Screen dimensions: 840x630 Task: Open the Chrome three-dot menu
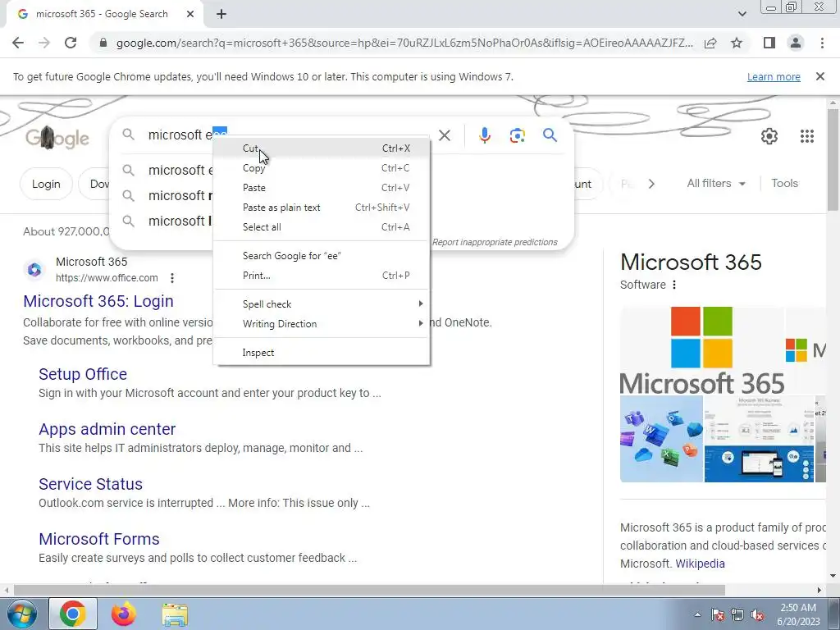[x=822, y=43]
